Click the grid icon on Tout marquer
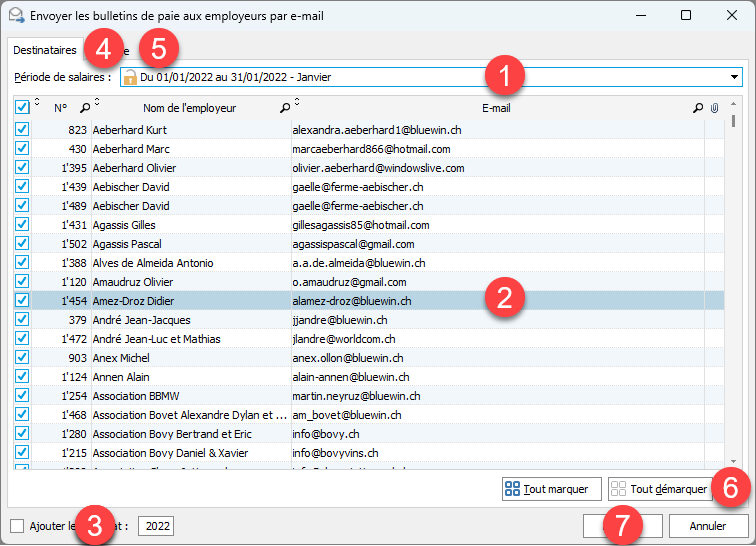This screenshot has height=546, width=756. (x=512, y=489)
